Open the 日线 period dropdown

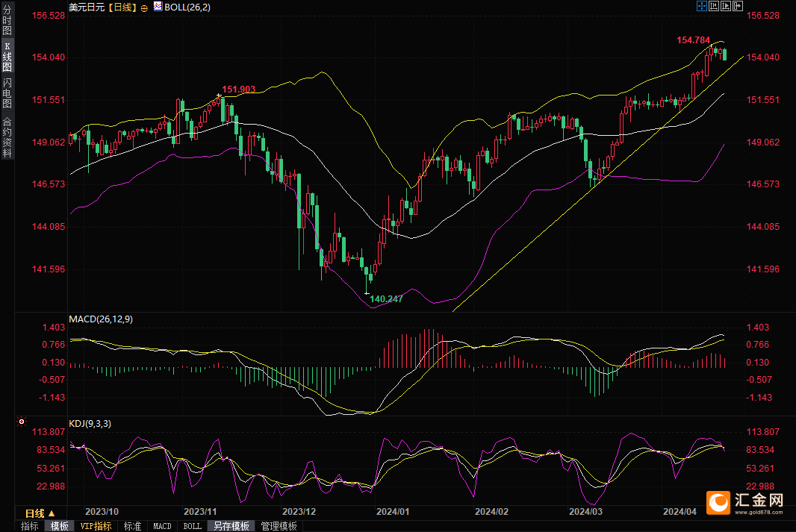[x=40, y=513]
